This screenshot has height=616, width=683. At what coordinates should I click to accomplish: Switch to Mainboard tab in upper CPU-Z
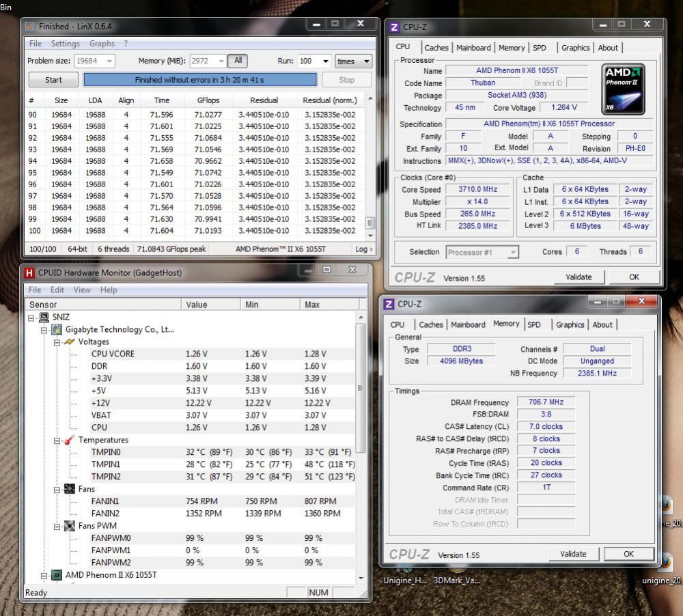(x=473, y=48)
